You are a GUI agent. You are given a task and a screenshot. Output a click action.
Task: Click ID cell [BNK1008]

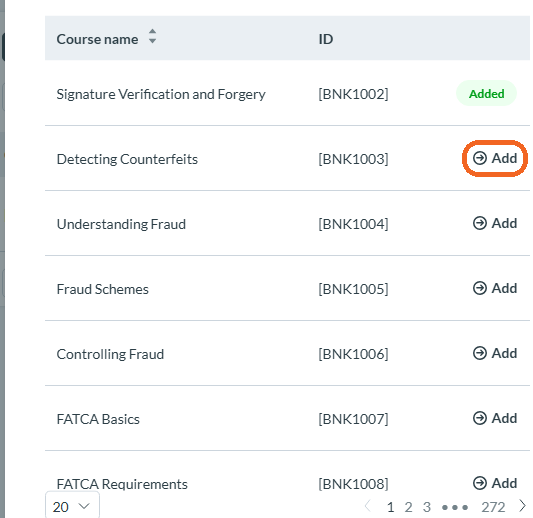[x=353, y=484]
